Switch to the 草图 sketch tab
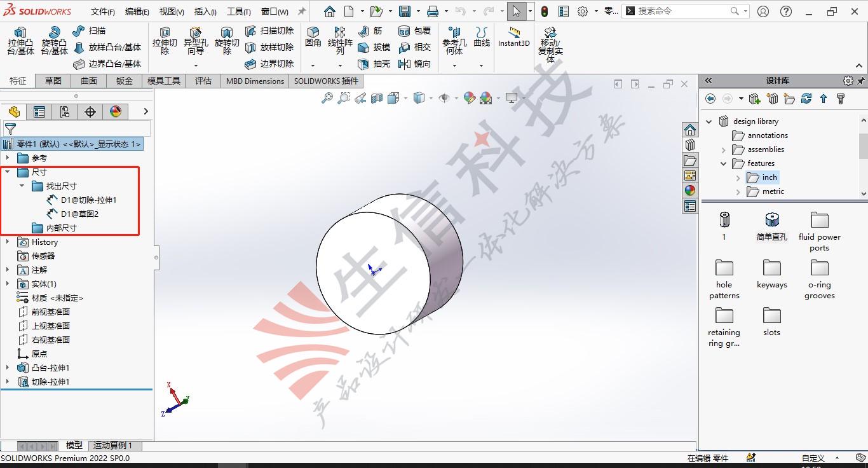 53,81
